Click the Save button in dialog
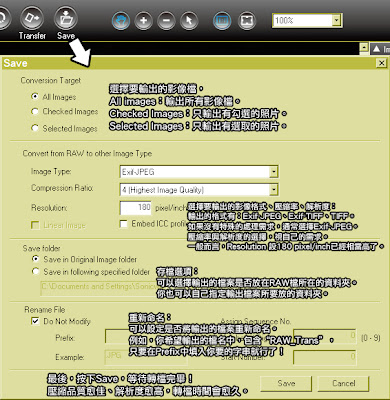390x400 pixels. point(286,383)
